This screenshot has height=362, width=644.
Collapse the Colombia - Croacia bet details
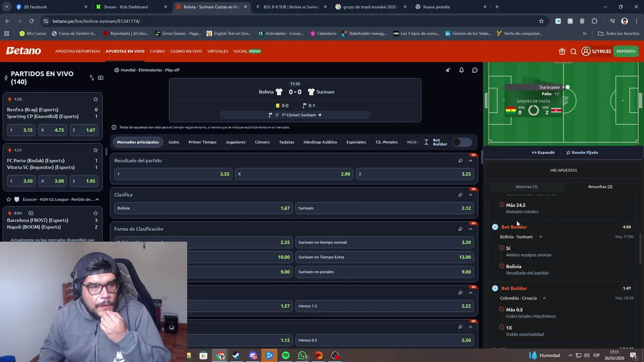pyautogui.click(x=544, y=298)
